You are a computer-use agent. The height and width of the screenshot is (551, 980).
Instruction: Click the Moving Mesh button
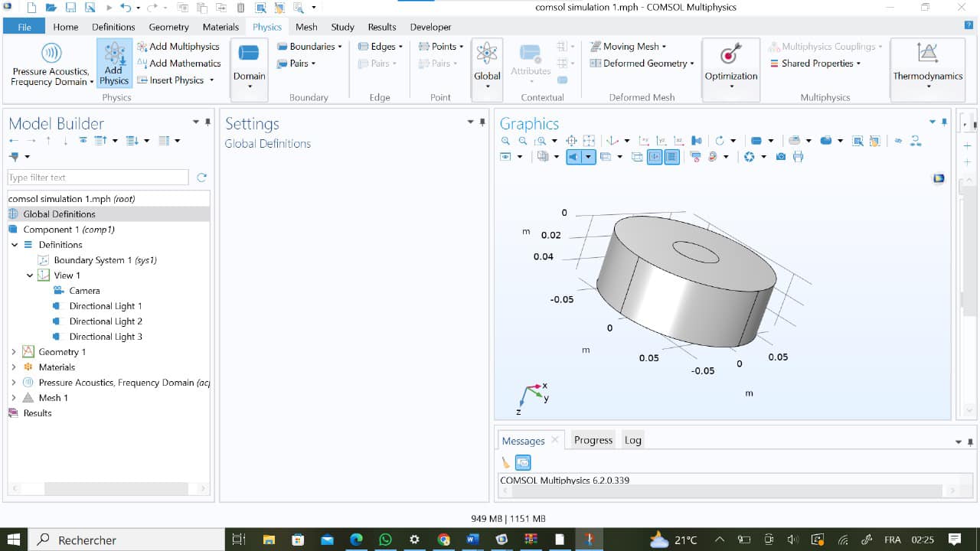tap(628, 47)
